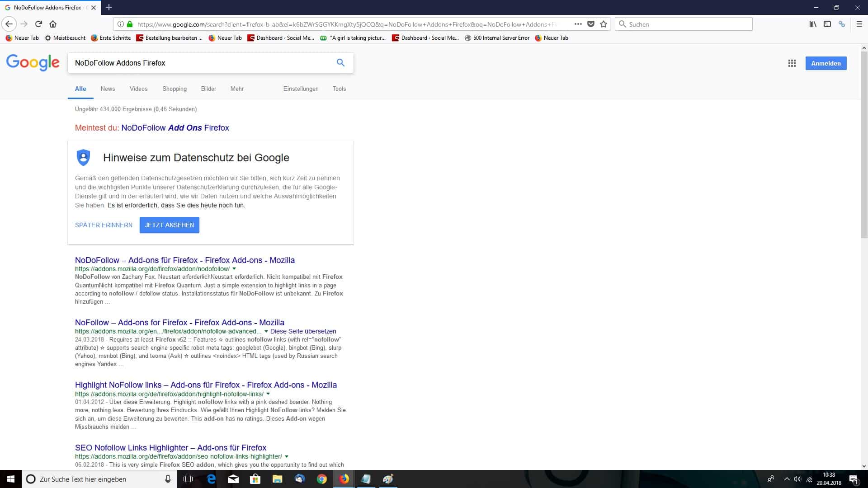Switch to Firefox taskbar icon

coord(344,479)
